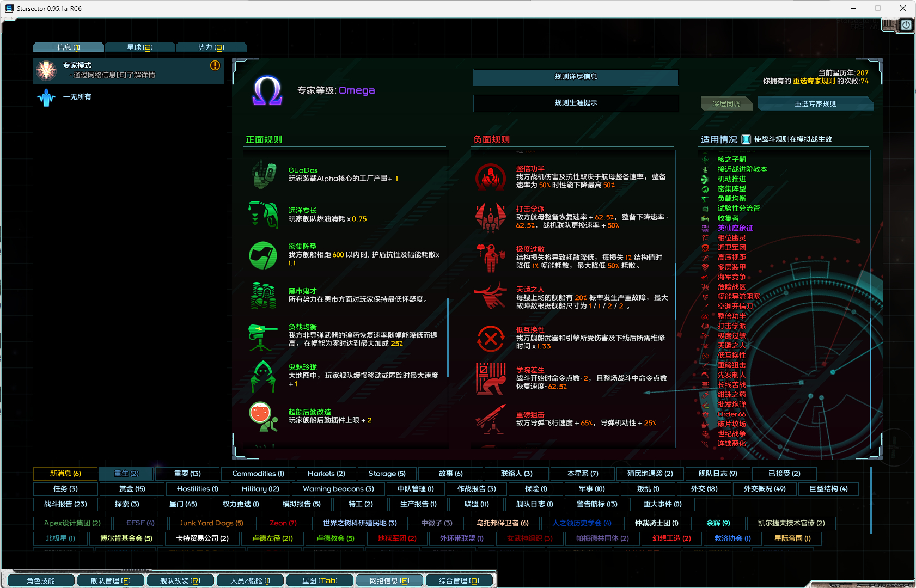
Task: Click the 黑市鬼才 coin stack icon
Action: pyautogui.click(x=264, y=295)
